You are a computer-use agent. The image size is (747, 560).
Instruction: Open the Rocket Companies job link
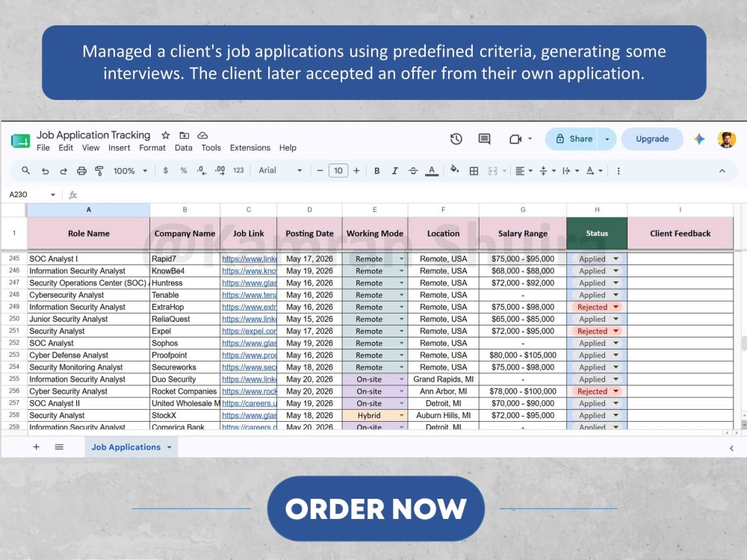[249, 391]
